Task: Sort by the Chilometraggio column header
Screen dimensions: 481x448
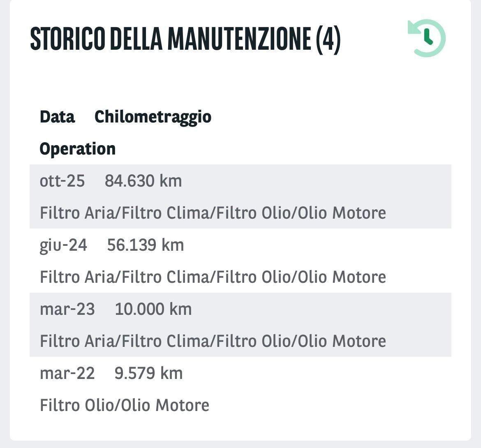Action: [x=153, y=117]
